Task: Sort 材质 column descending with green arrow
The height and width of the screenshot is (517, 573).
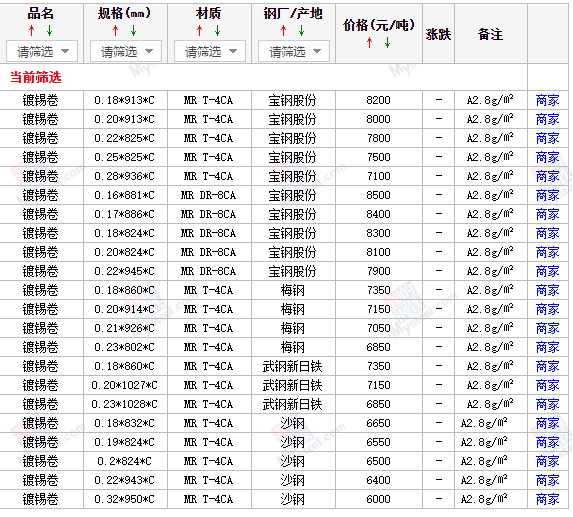Action: point(217,31)
